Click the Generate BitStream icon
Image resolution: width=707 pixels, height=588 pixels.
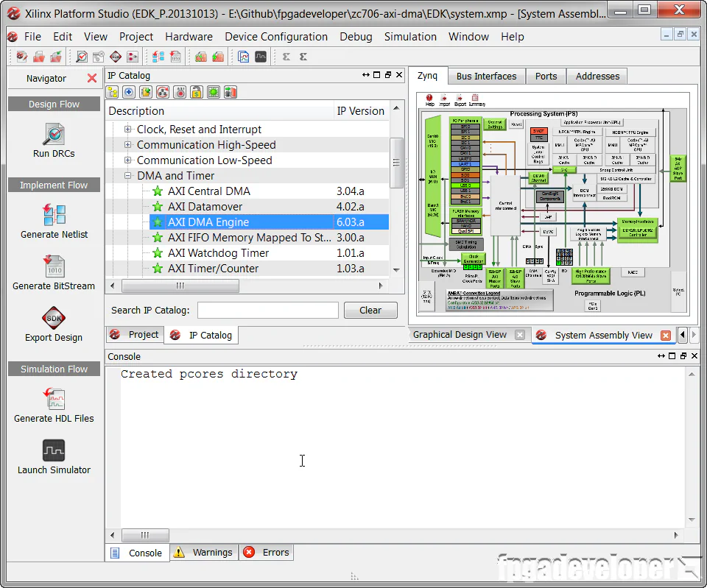(54, 266)
